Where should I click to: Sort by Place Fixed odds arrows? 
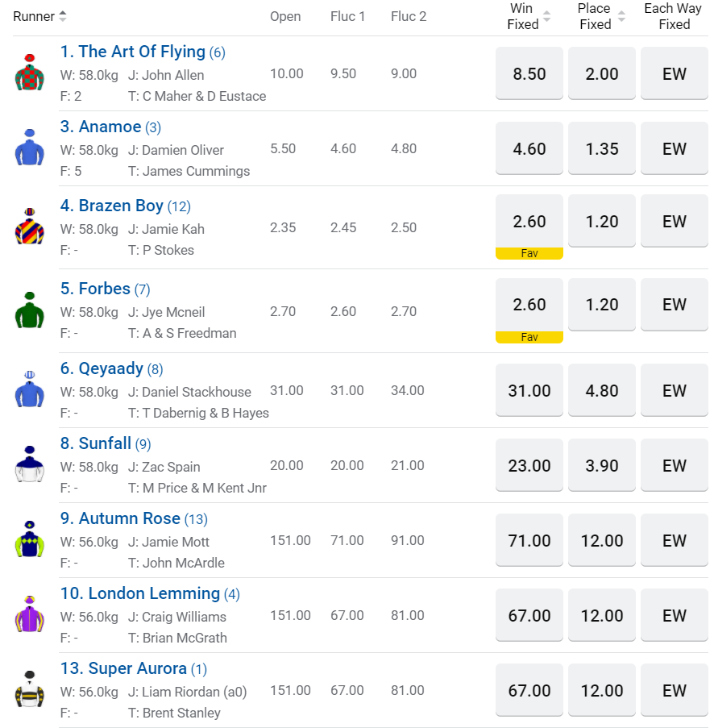(x=621, y=16)
